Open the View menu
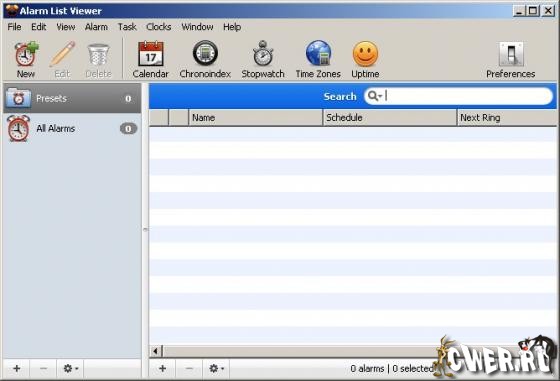560x381 pixels. tap(66, 27)
